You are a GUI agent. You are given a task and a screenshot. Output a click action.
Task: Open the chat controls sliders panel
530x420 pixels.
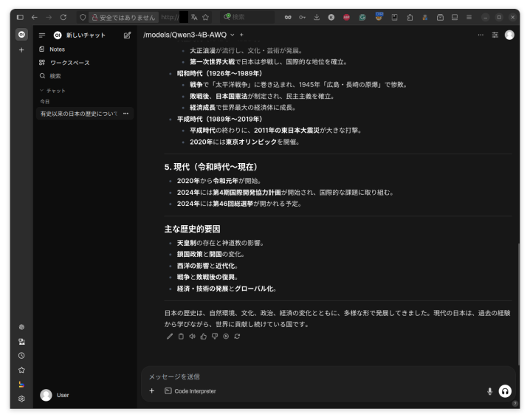[495, 35]
